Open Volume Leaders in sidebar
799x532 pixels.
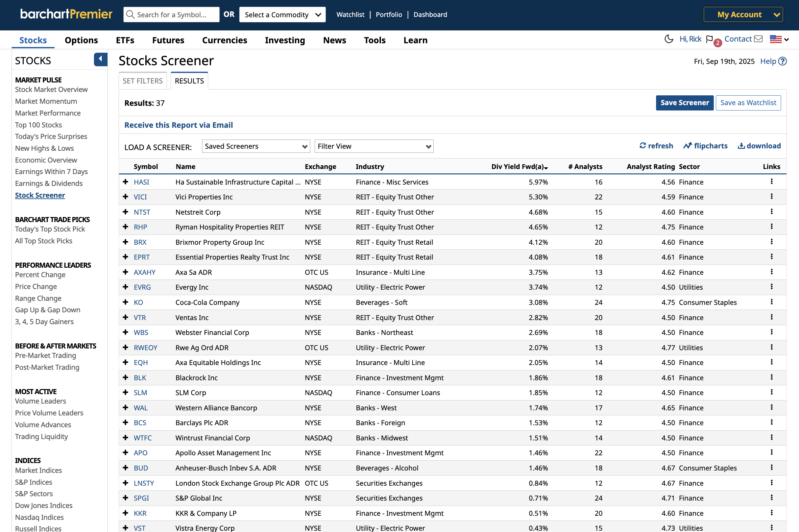[40, 401]
